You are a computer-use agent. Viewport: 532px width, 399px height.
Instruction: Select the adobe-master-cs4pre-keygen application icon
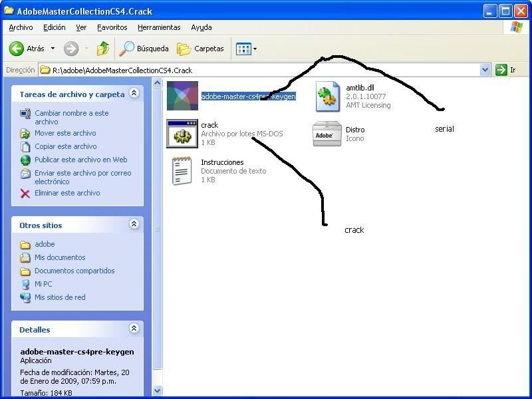pos(182,96)
